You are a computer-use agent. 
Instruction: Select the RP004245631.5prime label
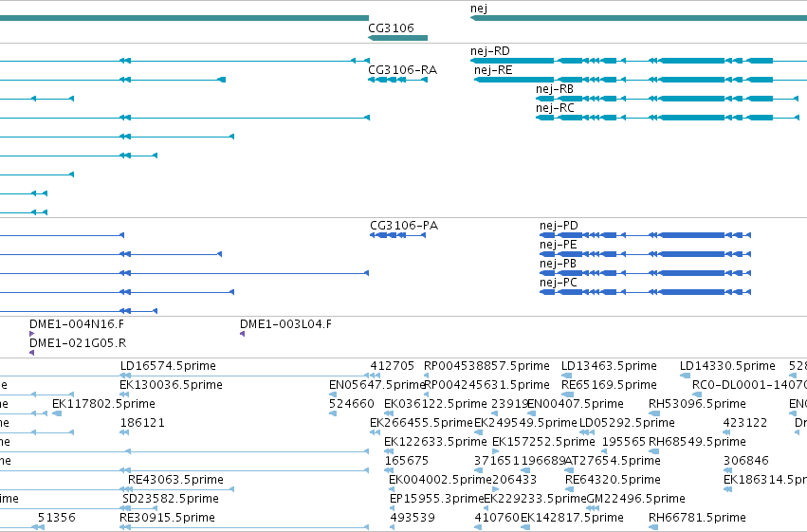(x=486, y=385)
